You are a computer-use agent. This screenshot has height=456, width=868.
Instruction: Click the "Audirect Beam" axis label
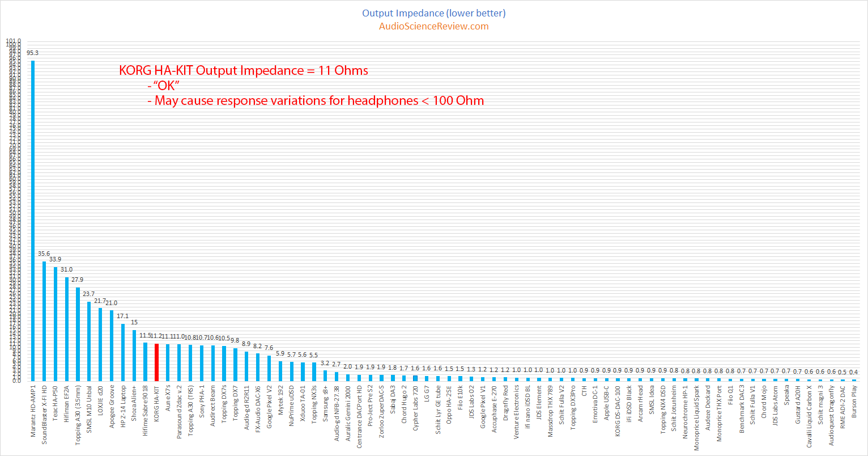pyautogui.click(x=213, y=407)
